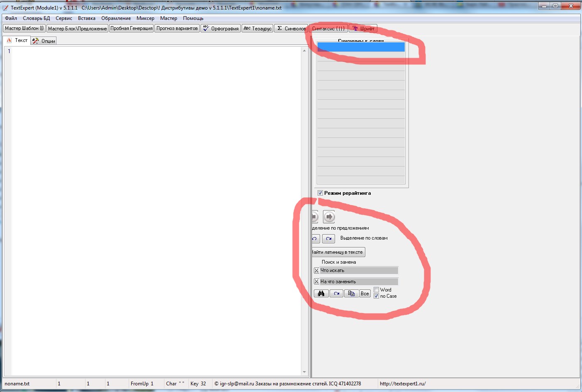Click undo arrow beside Выделение по словам
This screenshot has width=582, height=392.
coord(315,239)
